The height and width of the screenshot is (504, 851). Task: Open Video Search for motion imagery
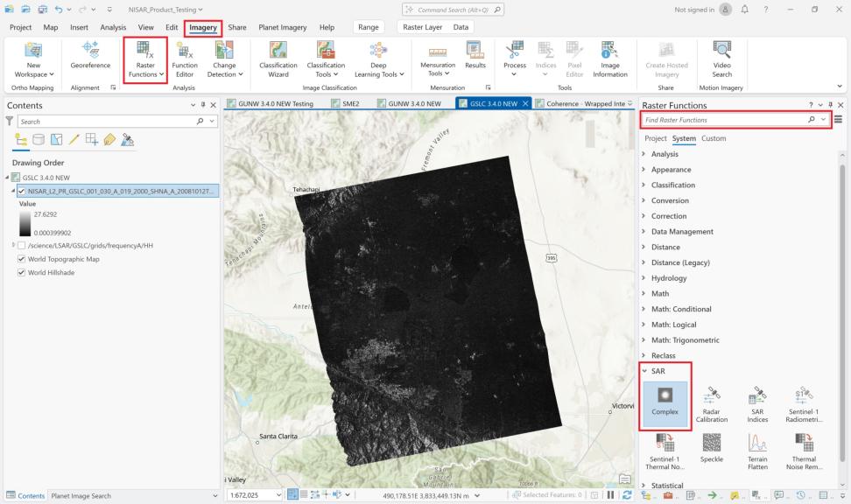pyautogui.click(x=721, y=59)
